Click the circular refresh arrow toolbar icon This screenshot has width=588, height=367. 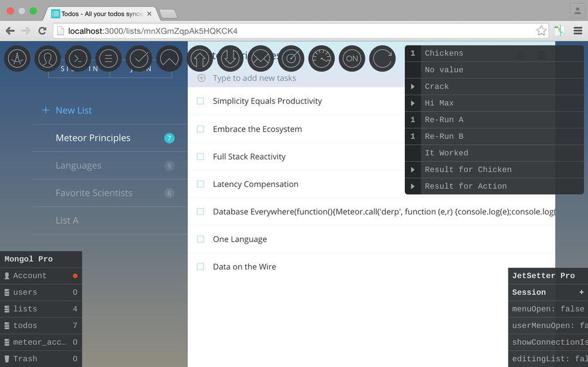click(382, 58)
